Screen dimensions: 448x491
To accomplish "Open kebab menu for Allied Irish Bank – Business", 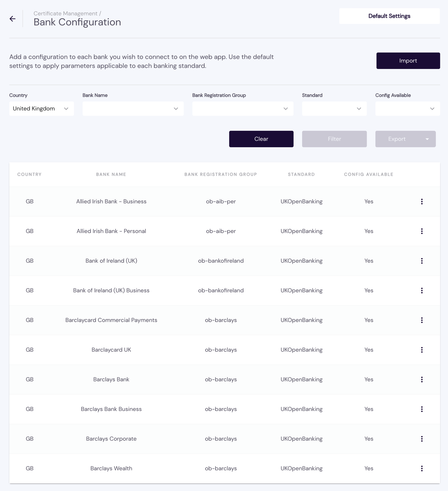I will pyautogui.click(x=422, y=201).
